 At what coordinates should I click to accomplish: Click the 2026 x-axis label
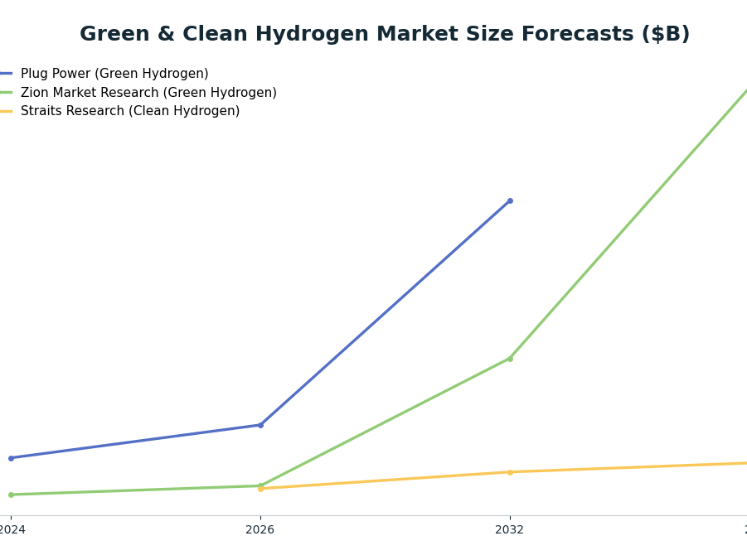[x=260, y=529]
